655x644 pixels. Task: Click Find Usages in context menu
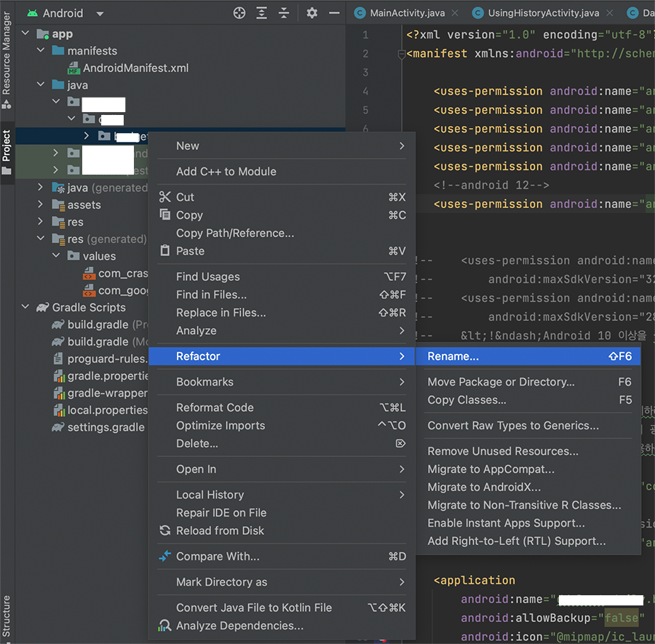click(207, 277)
